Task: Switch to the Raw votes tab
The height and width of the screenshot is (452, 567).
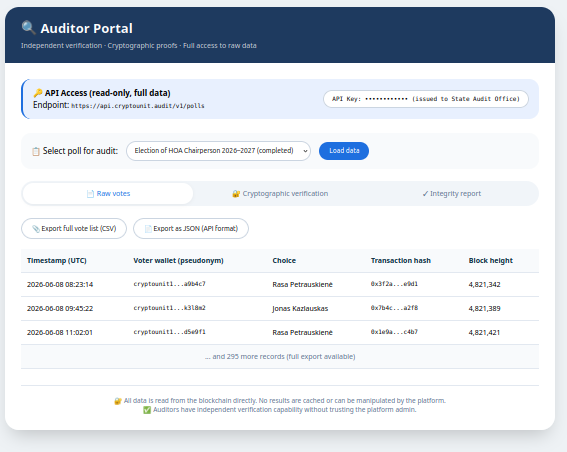Action: tap(108, 193)
